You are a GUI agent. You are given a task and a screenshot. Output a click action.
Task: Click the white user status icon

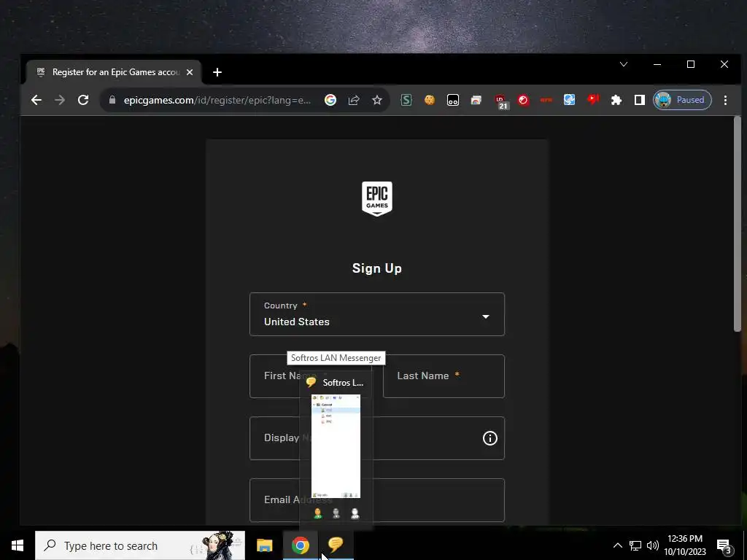(x=355, y=513)
